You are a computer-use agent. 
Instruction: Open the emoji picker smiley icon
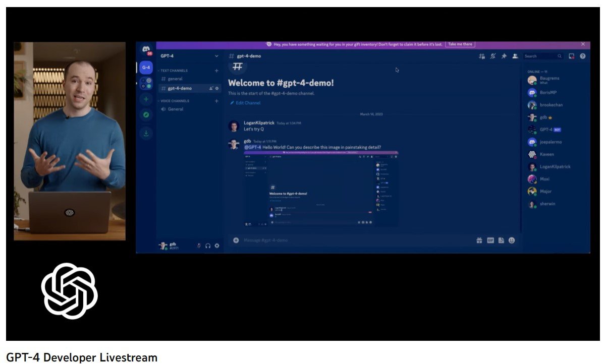point(512,240)
